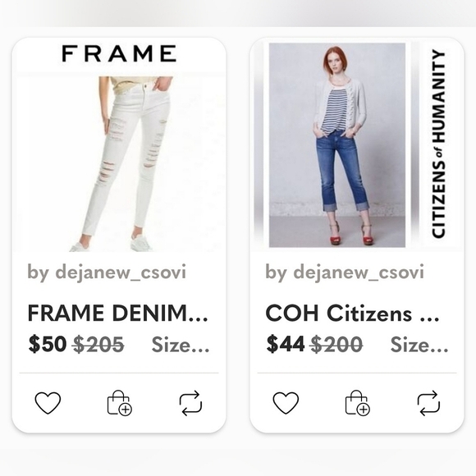The image size is (476, 476).
Task: Tap the FRAME brand logo banner
Action: [x=119, y=53]
